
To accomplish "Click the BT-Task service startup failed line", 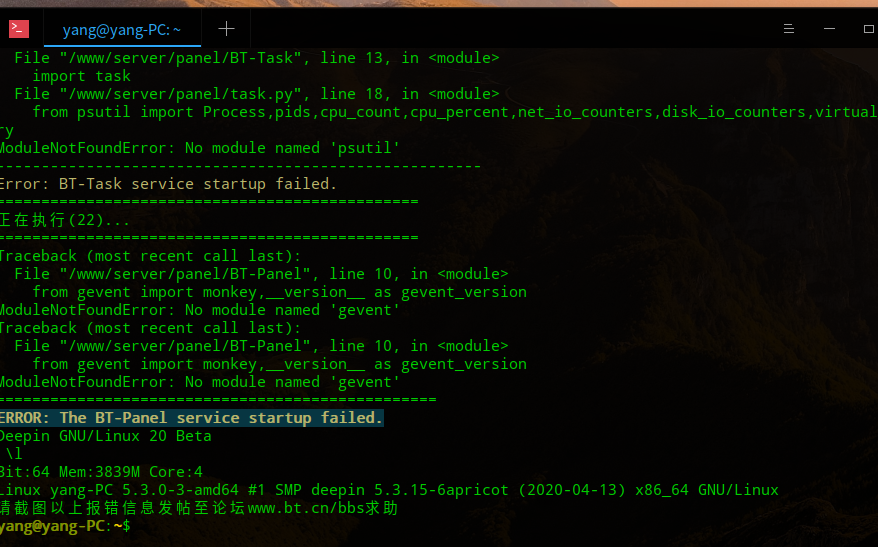I will tap(168, 184).
